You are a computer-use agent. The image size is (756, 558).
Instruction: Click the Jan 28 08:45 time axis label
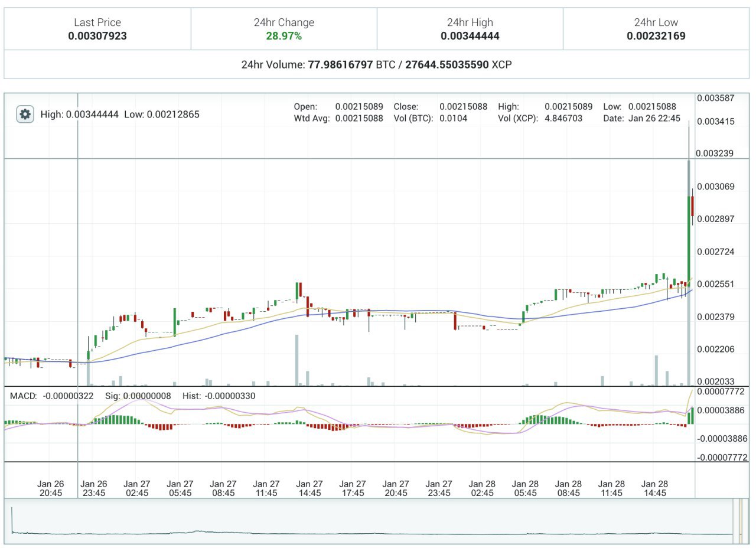568,488
